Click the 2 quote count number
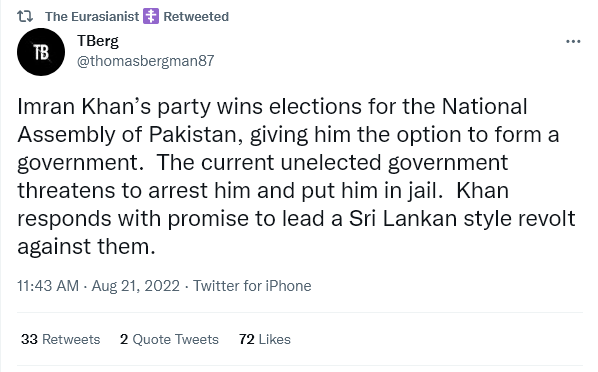598x372 pixels. [x=124, y=339]
